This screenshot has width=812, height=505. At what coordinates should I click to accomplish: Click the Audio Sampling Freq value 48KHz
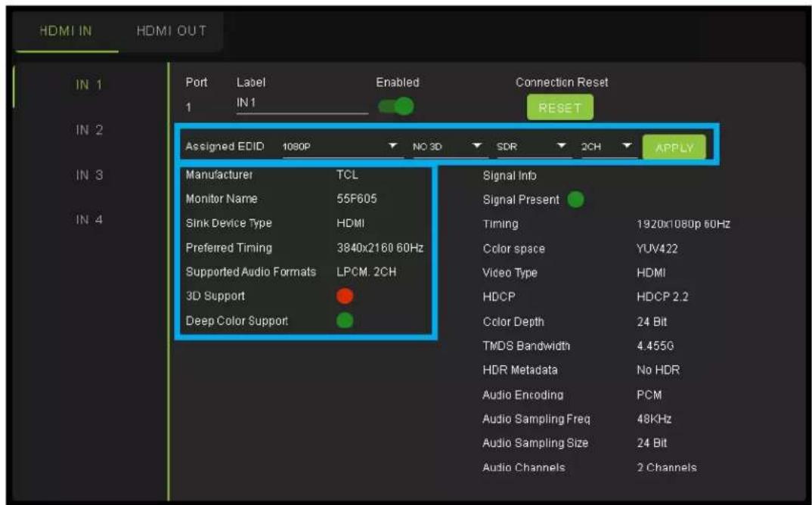(654, 419)
